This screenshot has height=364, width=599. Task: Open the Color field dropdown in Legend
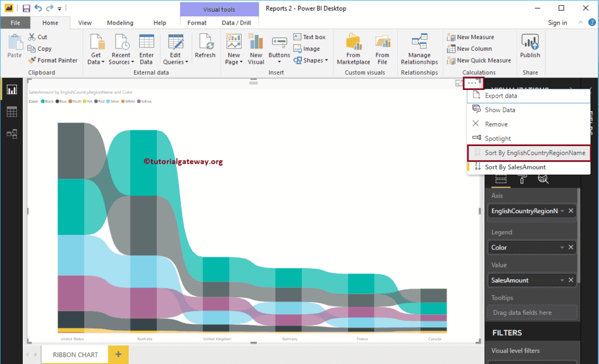tap(562, 248)
